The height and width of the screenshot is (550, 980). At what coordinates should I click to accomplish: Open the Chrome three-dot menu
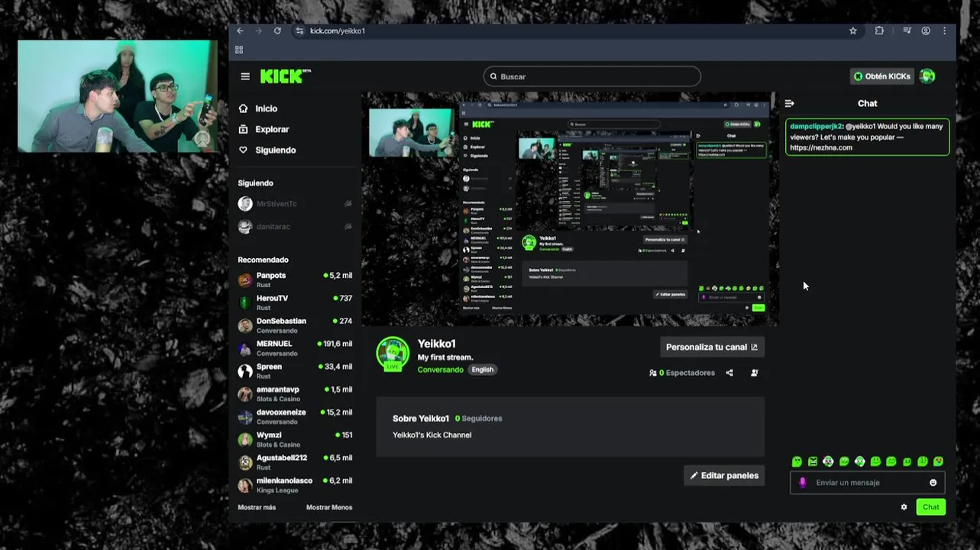pyautogui.click(x=945, y=31)
